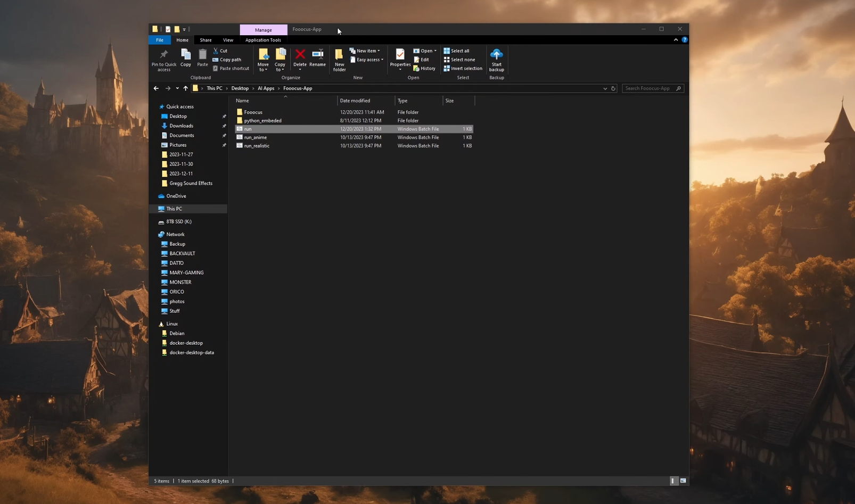Screen dimensions: 855x504
Task: Click the Search Fooocus-App field
Action: coord(648,88)
